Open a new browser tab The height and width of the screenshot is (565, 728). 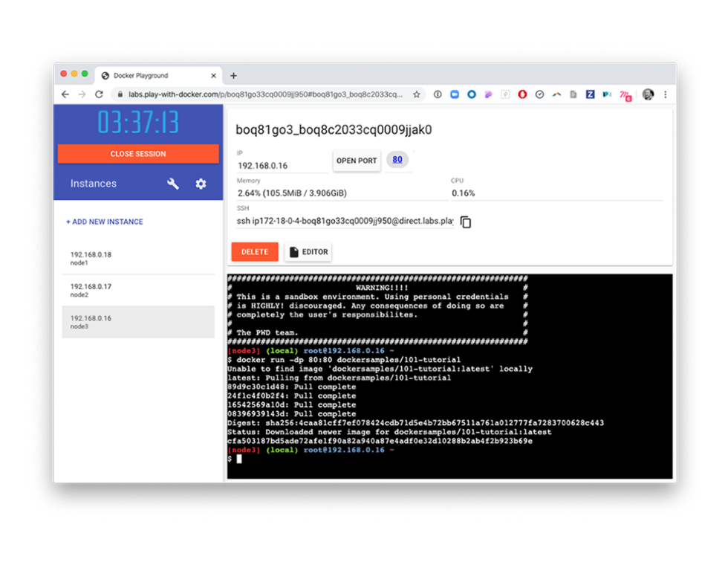(x=233, y=76)
